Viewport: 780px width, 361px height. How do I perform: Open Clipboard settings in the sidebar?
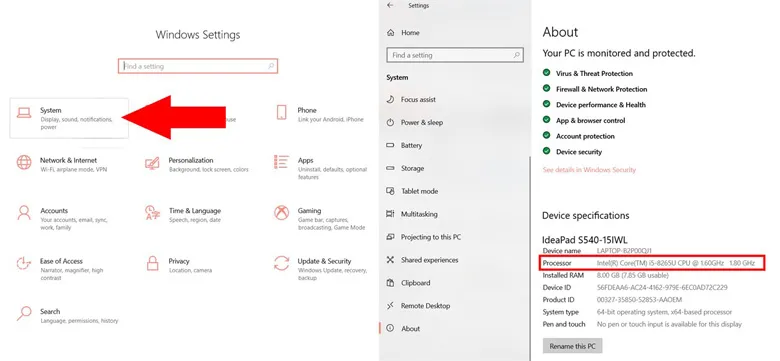click(x=415, y=283)
